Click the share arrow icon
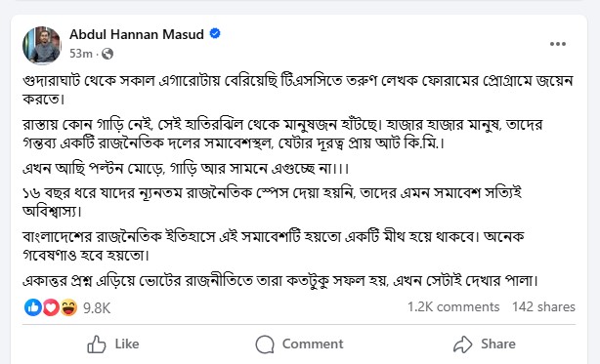This screenshot has width=600, height=364. tap(463, 344)
